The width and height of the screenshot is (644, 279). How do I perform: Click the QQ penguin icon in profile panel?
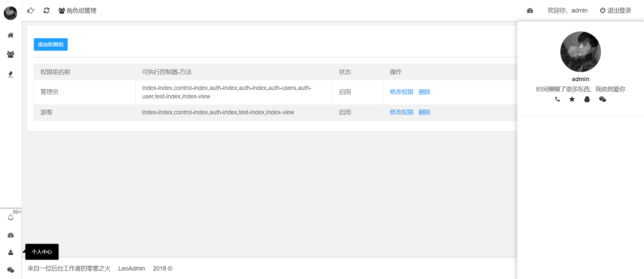587,99
